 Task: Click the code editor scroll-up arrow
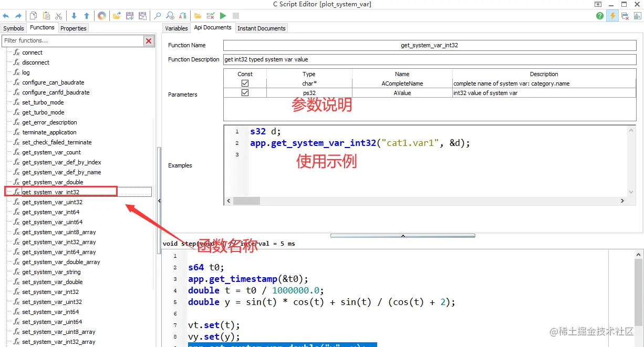639,255
